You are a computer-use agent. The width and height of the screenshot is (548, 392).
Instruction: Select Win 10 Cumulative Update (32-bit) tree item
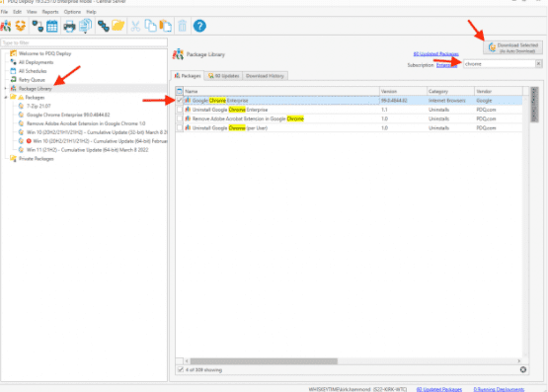(x=97, y=132)
